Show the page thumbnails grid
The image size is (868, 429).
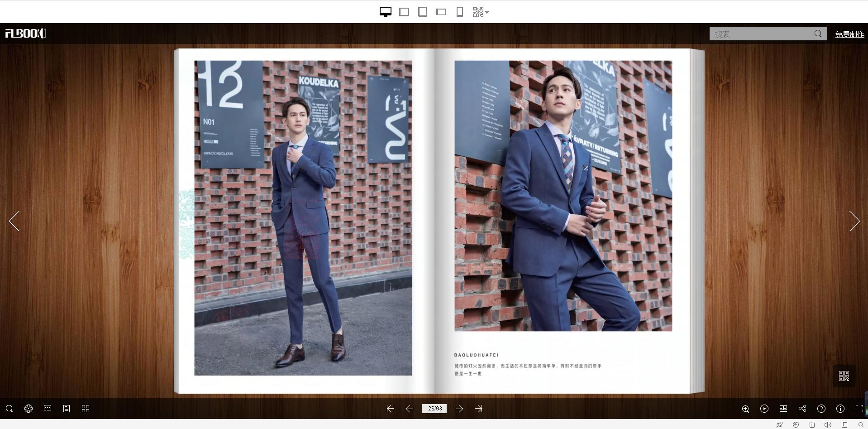point(86,409)
